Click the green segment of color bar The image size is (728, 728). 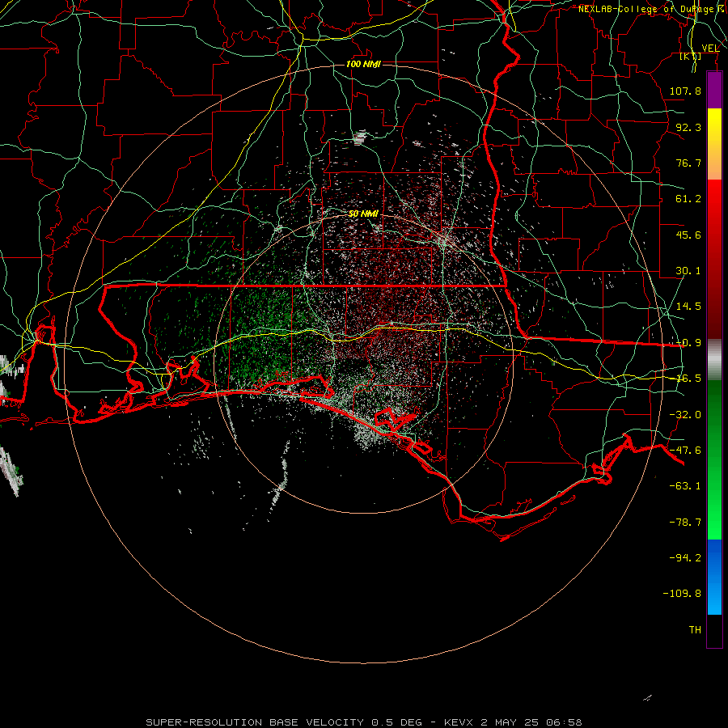(714, 459)
